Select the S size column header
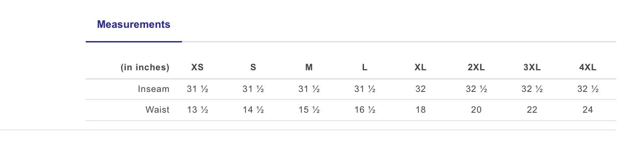This screenshot has height=160, width=644. 253,68
